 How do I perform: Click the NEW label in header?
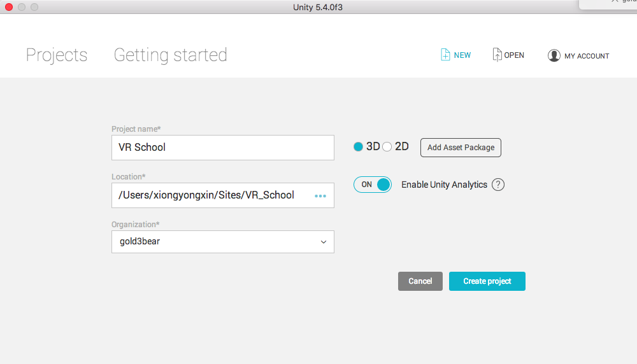462,55
